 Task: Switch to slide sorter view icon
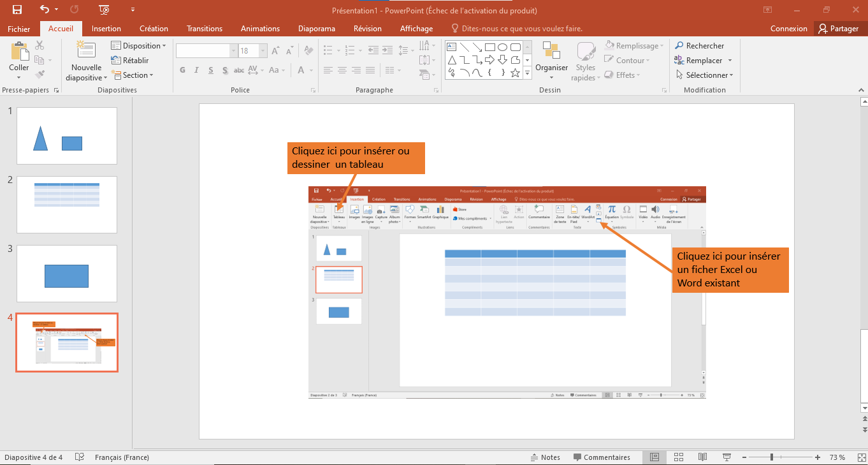679,457
